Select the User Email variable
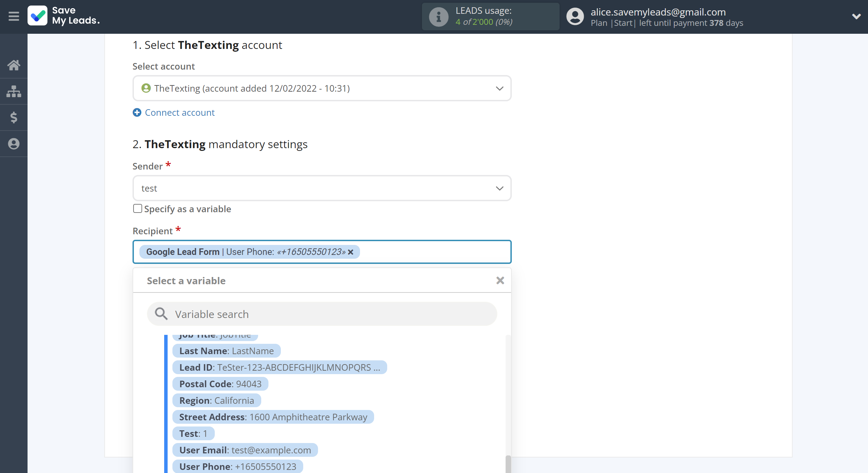Screen dimensions: 868x473 [245, 450]
